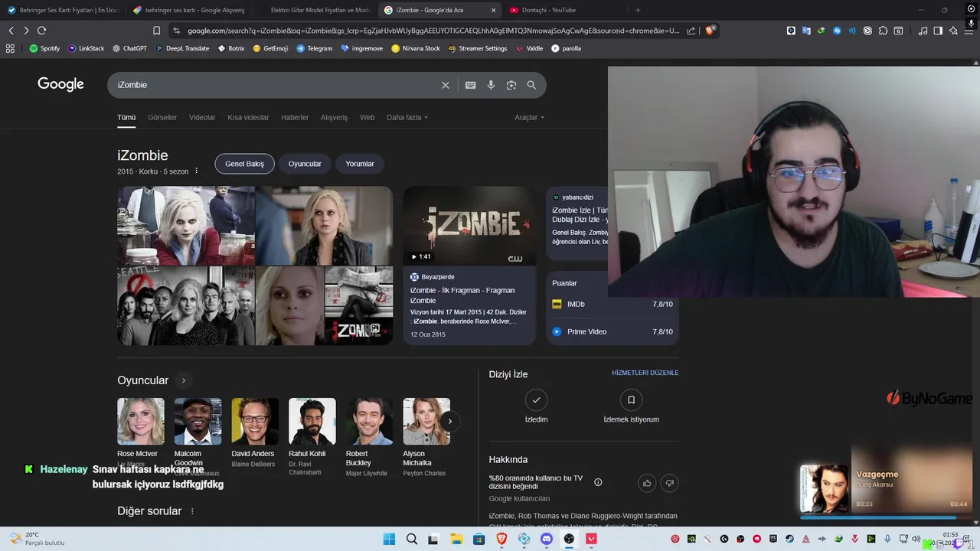
Task: Open DeepL Translate bookmark
Action: coord(182,48)
